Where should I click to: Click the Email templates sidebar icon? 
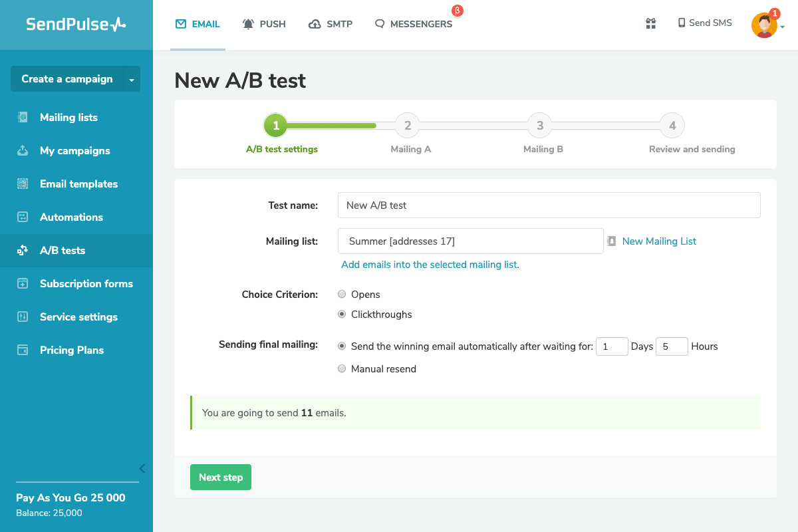[23, 184]
